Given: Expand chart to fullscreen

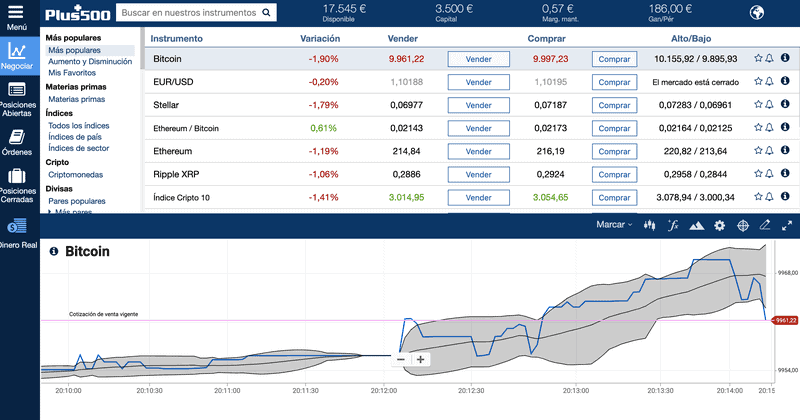Looking at the screenshot, I should (787, 226).
